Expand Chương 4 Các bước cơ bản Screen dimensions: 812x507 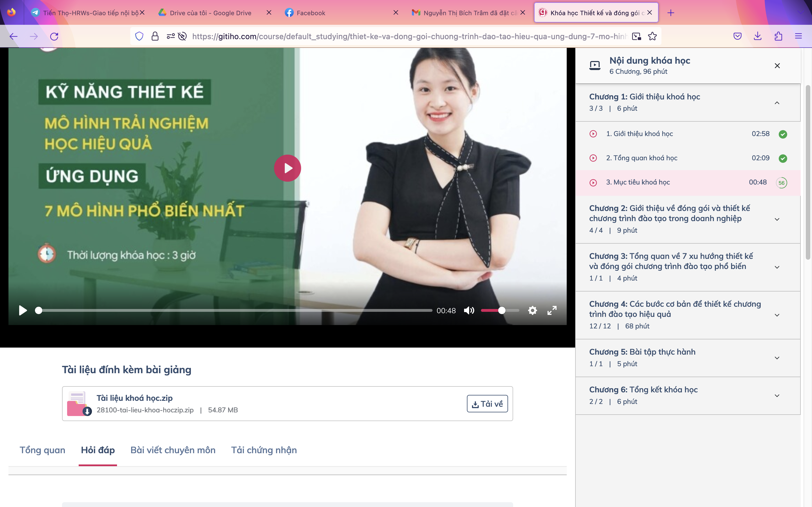click(x=777, y=315)
